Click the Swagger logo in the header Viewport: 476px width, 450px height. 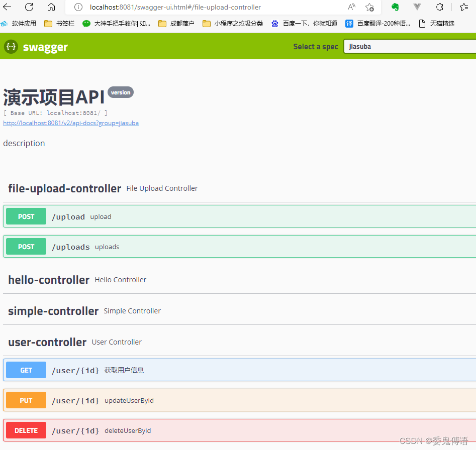click(35, 46)
